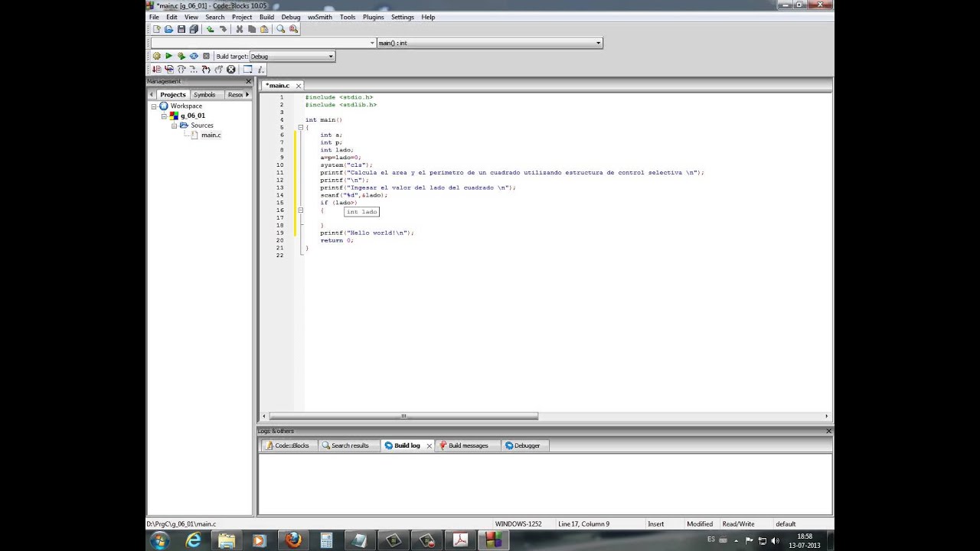Save the current file with the floppy icon
Viewport: 980px width, 551px height.
[x=181, y=29]
